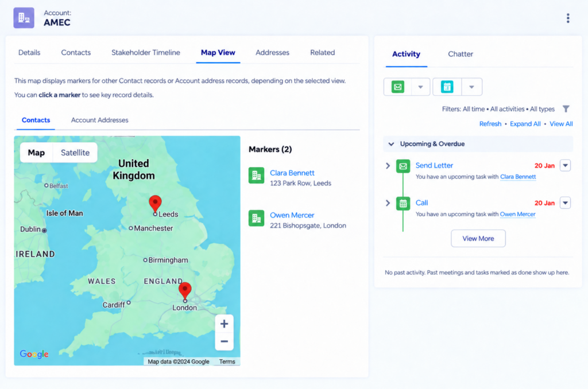Click the filters summary text 'All time'
Viewport: 588px width, 389px height.
pyautogui.click(x=473, y=109)
